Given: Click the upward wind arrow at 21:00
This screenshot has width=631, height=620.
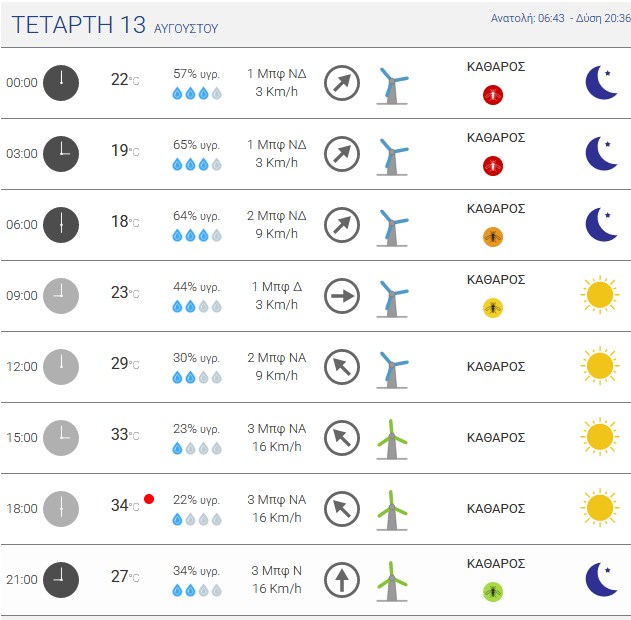Looking at the screenshot, I should click(342, 580).
